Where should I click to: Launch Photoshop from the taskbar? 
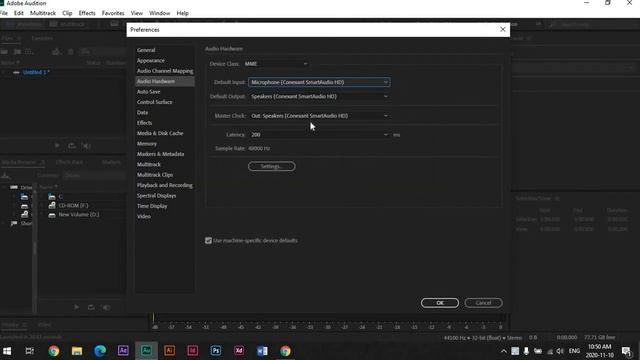216,351
